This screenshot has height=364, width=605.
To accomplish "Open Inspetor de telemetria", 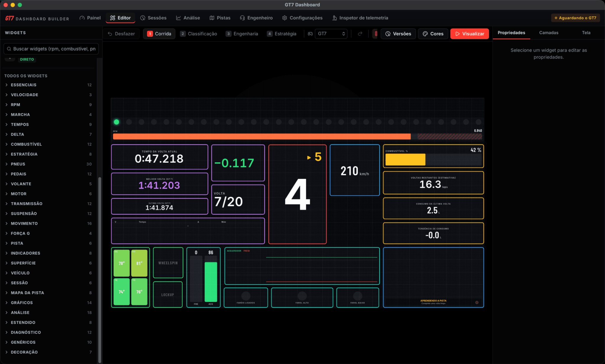I will [360, 18].
